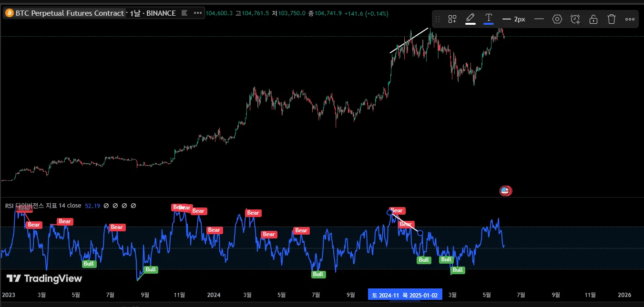This screenshot has width=644, height=307.
Task: Click the RSI value 52.19
Action: tap(92, 206)
